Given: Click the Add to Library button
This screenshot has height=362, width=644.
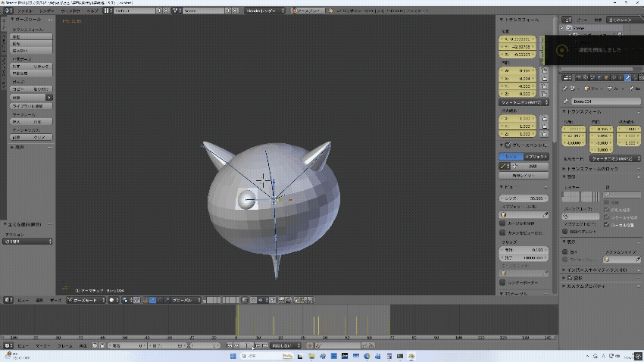Looking at the screenshot, I should [31, 106].
